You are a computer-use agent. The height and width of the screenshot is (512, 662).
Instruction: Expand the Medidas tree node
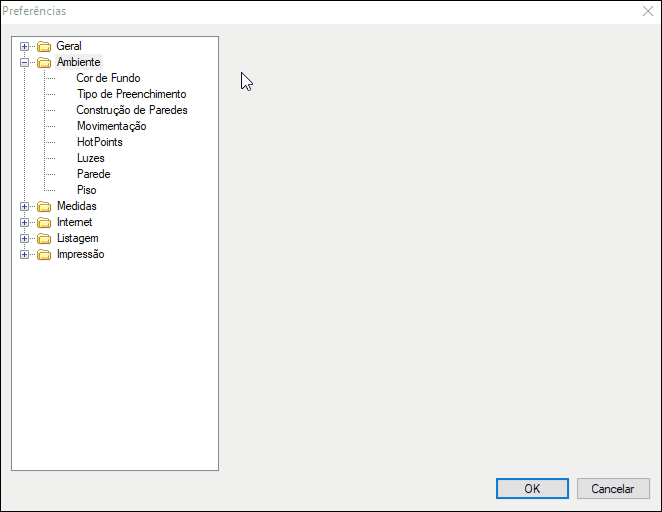pyautogui.click(x=24, y=206)
